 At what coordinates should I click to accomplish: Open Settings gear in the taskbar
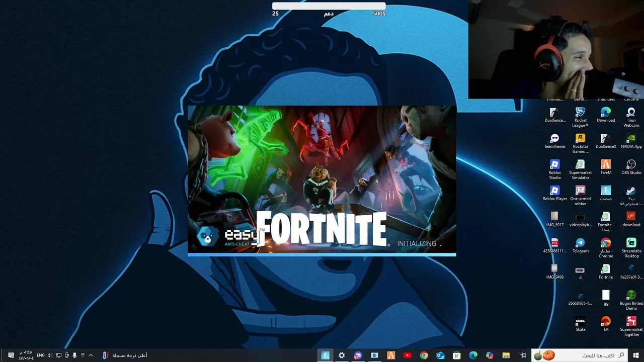[342, 355]
